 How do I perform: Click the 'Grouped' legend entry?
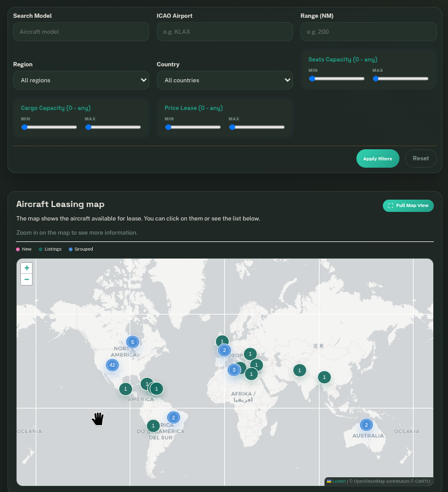click(81, 249)
